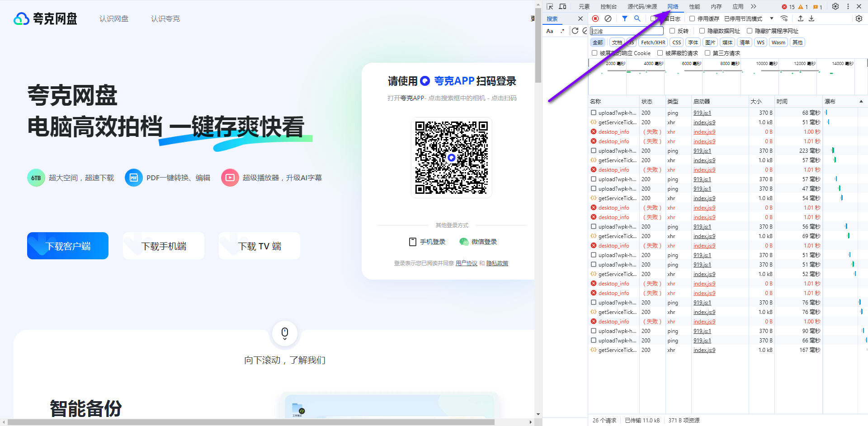Viewport: 868px width, 426px height.
Task: Check 被屏蔽的响应 Cookie checkbox
Action: click(x=594, y=53)
